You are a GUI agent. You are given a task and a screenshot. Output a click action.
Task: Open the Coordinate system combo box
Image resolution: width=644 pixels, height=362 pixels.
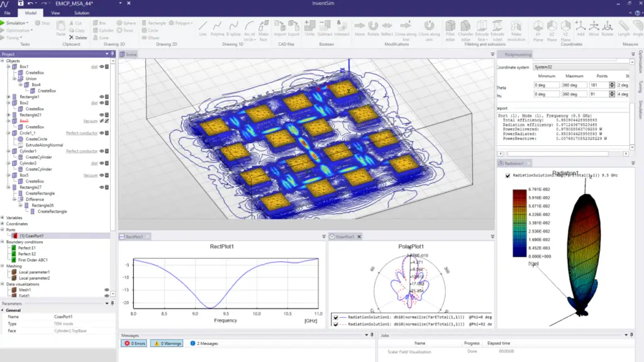[x=579, y=67]
